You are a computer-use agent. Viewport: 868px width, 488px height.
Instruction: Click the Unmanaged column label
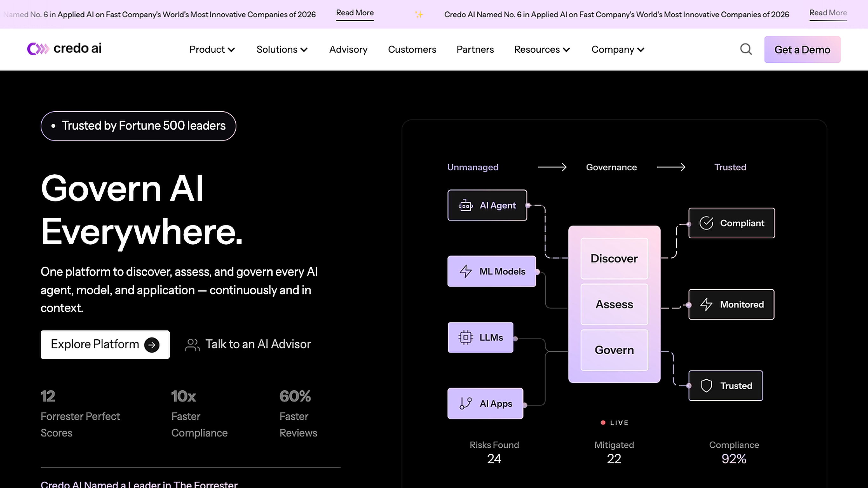473,167
